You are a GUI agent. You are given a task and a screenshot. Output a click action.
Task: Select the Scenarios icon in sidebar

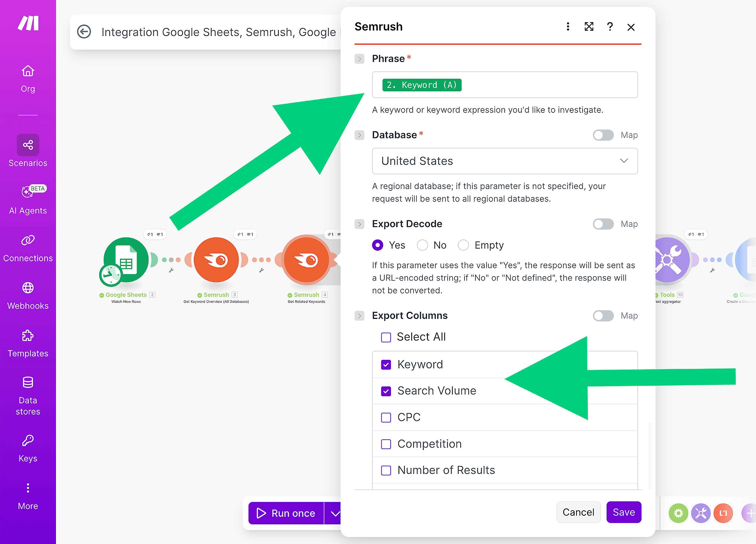(x=28, y=145)
